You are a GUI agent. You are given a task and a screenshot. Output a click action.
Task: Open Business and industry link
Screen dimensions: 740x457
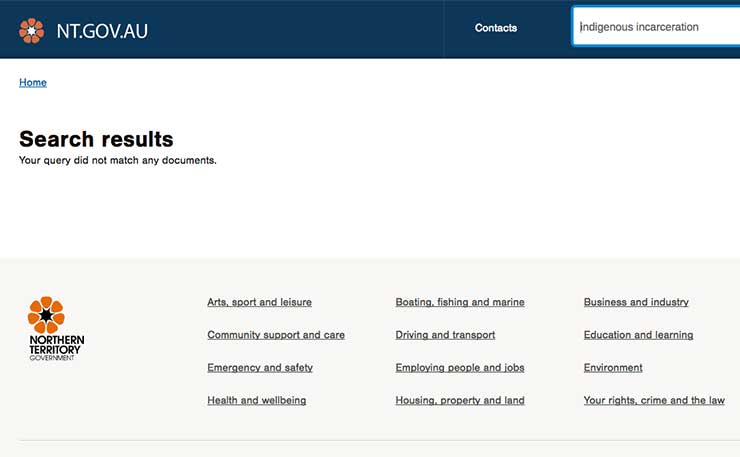tap(636, 302)
